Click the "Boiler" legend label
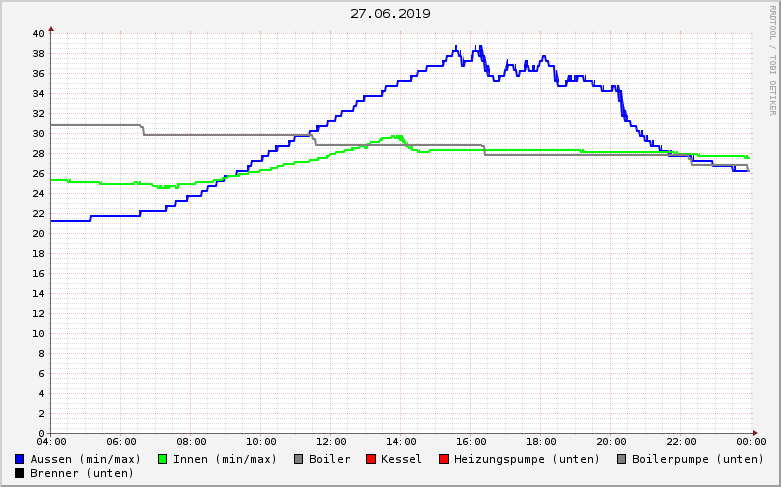 point(330,459)
